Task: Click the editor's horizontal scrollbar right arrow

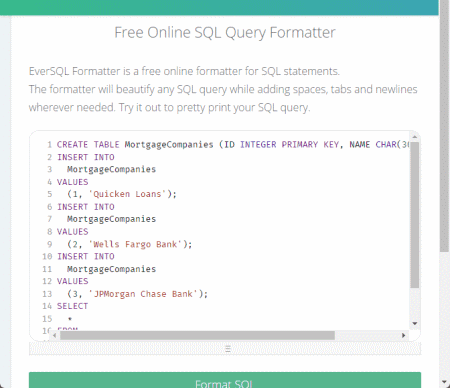Action: tap(403, 335)
